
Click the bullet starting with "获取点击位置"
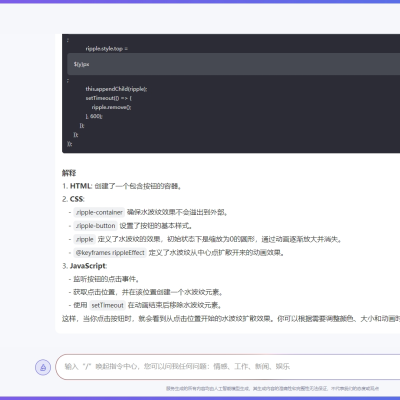(x=146, y=292)
